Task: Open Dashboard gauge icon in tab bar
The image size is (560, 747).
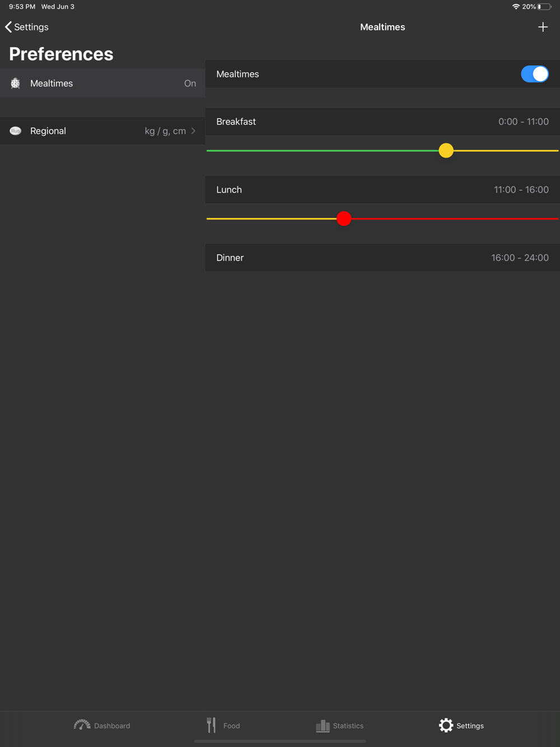Action: coord(82,725)
